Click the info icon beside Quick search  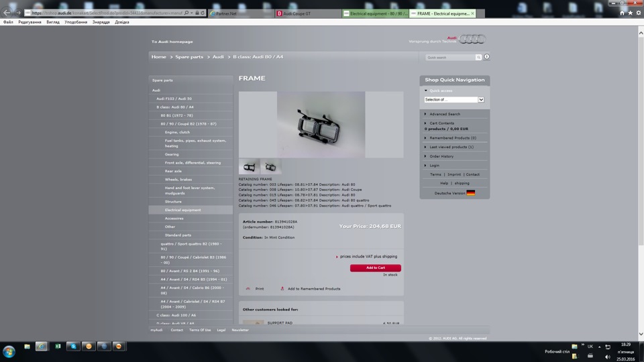487,56
